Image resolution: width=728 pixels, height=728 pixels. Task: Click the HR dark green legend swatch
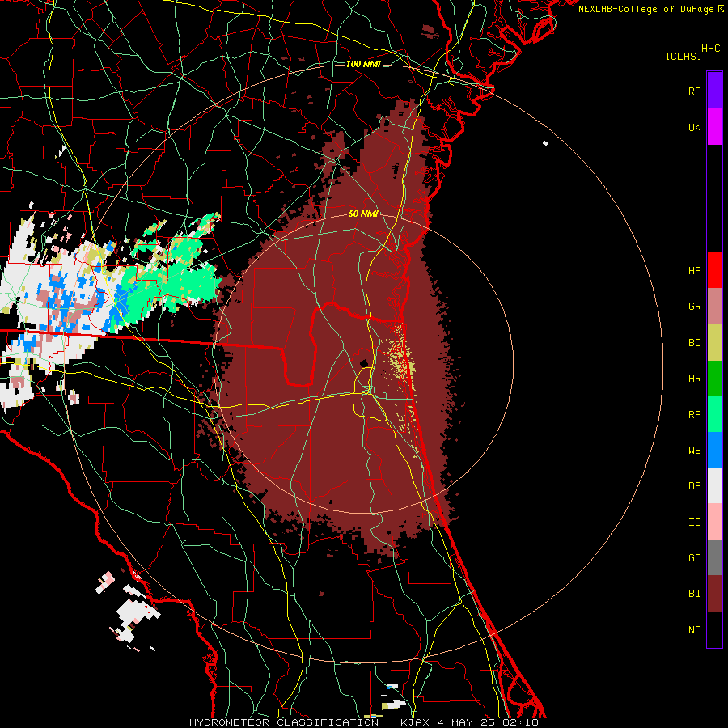[714, 379]
